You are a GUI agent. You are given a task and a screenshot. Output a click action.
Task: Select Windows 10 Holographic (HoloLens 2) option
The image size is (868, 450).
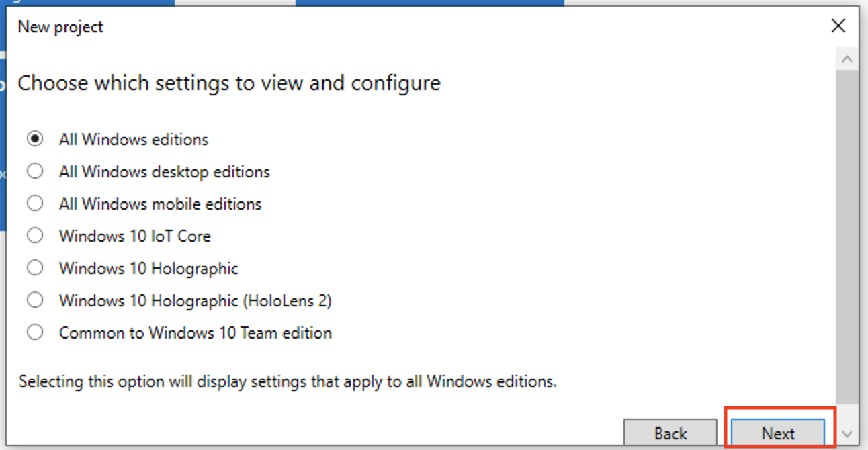(x=35, y=300)
